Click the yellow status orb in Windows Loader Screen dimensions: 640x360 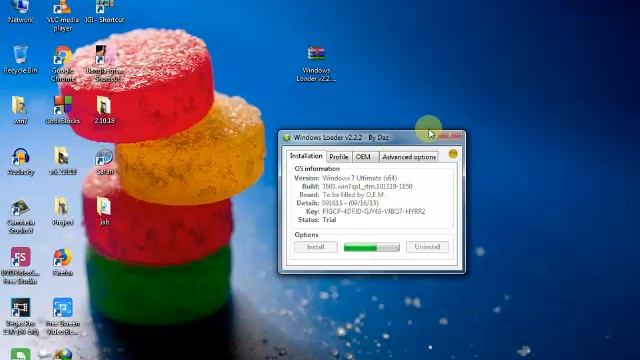(453, 154)
